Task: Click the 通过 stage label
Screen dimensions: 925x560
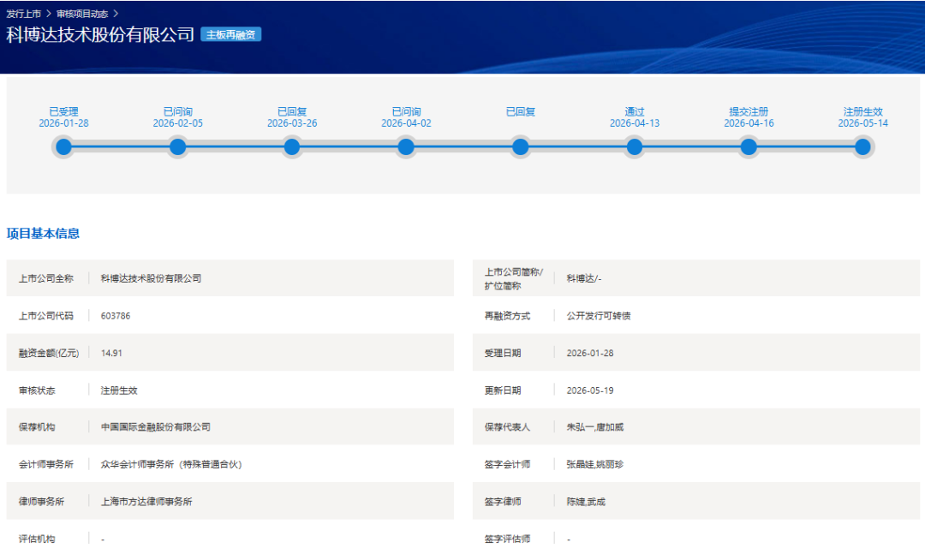Action: 635,111
